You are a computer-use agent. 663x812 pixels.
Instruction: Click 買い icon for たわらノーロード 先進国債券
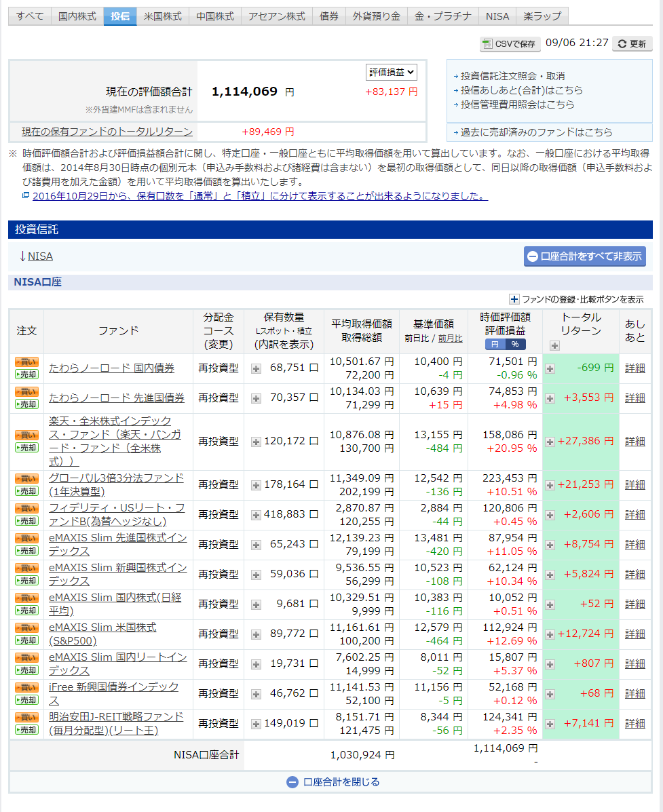coord(26,392)
